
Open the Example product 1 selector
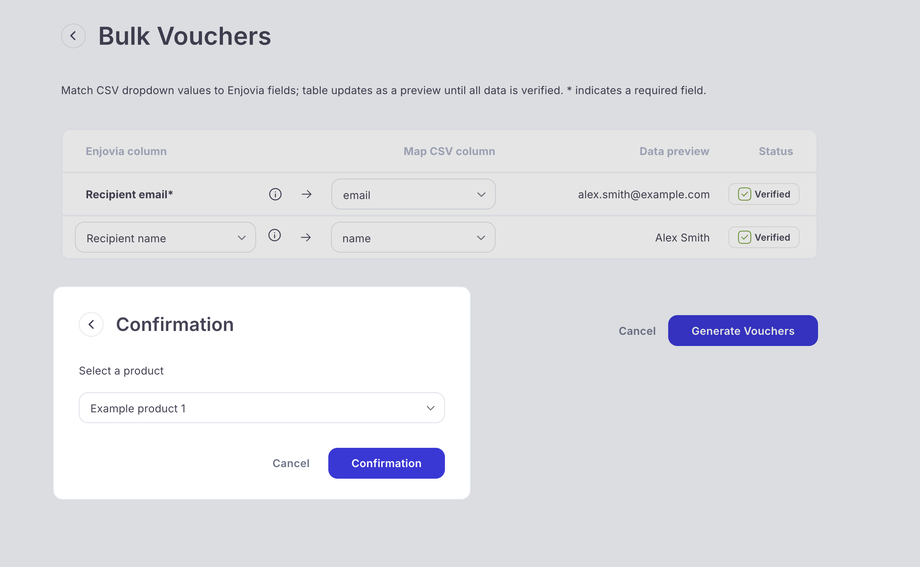click(x=261, y=408)
